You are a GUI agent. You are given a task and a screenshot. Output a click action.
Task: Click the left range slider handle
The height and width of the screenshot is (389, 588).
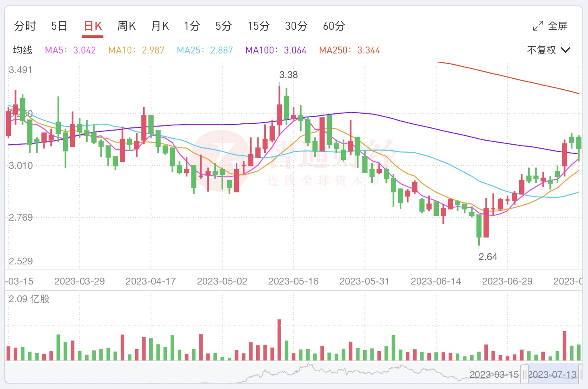pyautogui.click(x=524, y=374)
